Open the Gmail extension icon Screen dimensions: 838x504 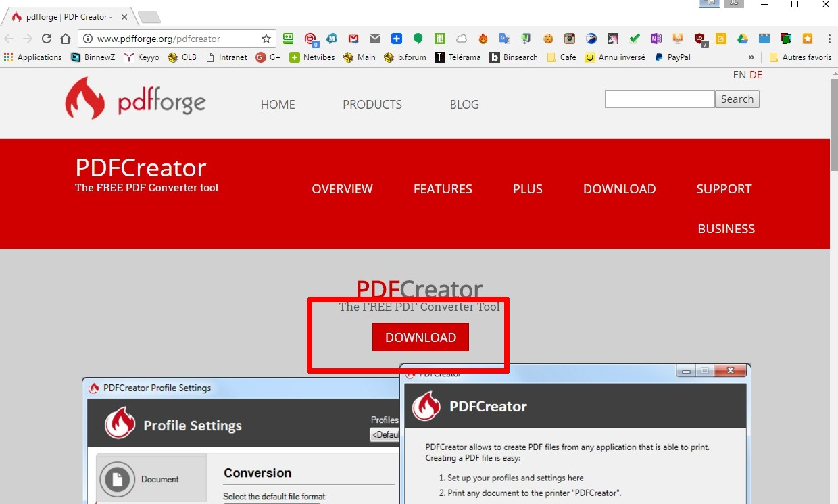353,39
